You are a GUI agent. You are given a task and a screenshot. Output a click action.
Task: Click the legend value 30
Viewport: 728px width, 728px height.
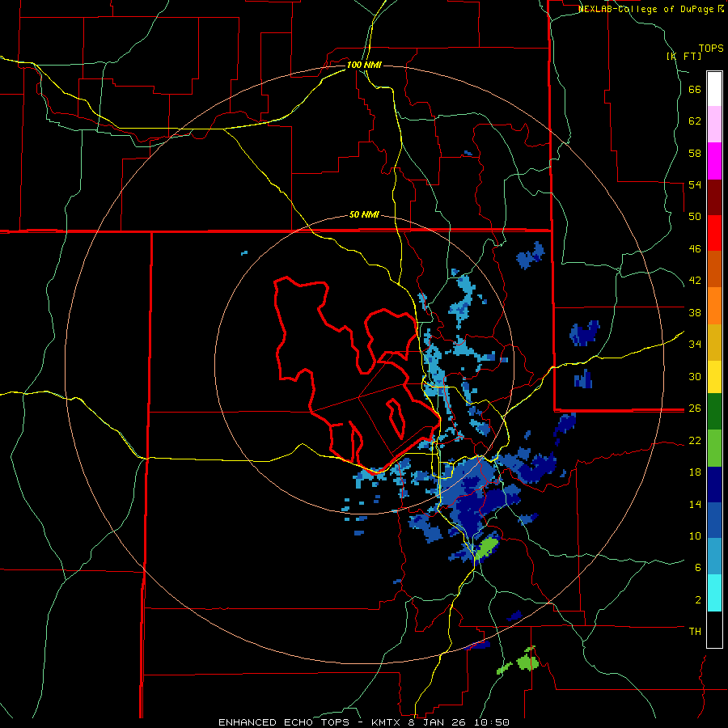695,376
